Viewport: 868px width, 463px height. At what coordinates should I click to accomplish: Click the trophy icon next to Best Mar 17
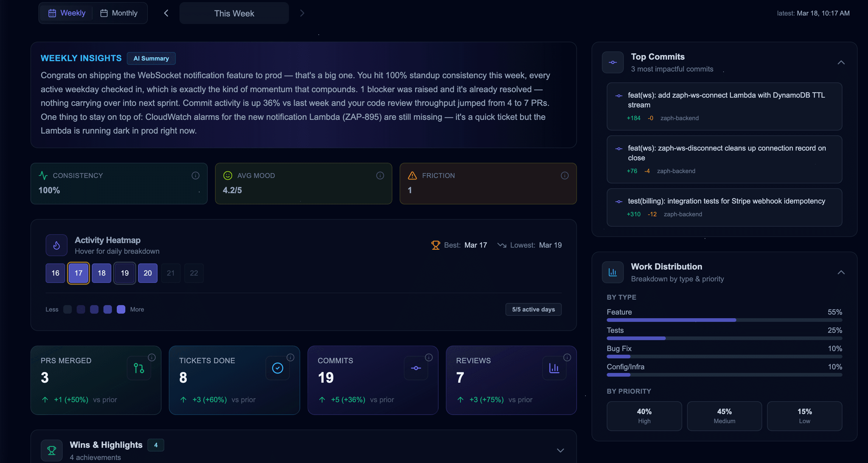(x=436, y=245)
